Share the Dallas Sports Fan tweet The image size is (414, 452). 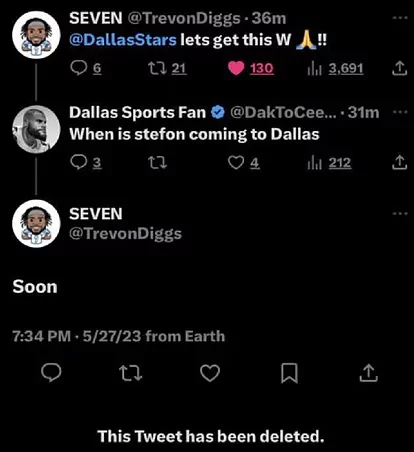399,162
